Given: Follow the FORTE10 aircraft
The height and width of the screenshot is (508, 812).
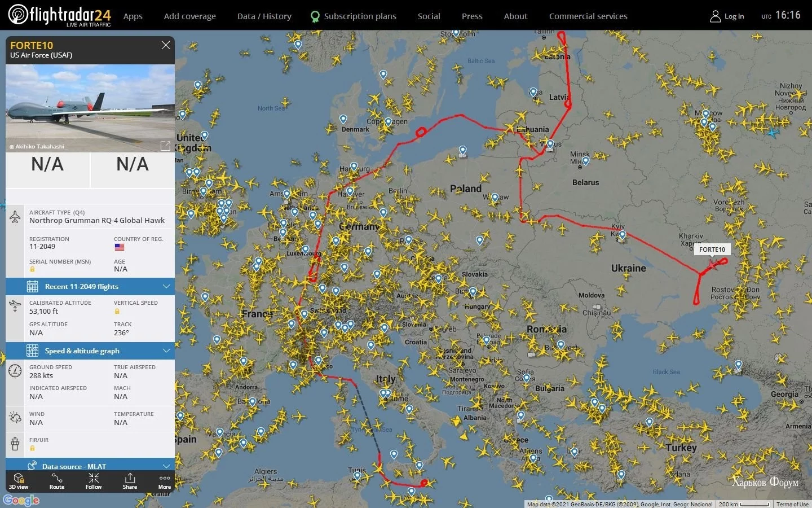Looking at the screenshot, I should click(94, 481).
